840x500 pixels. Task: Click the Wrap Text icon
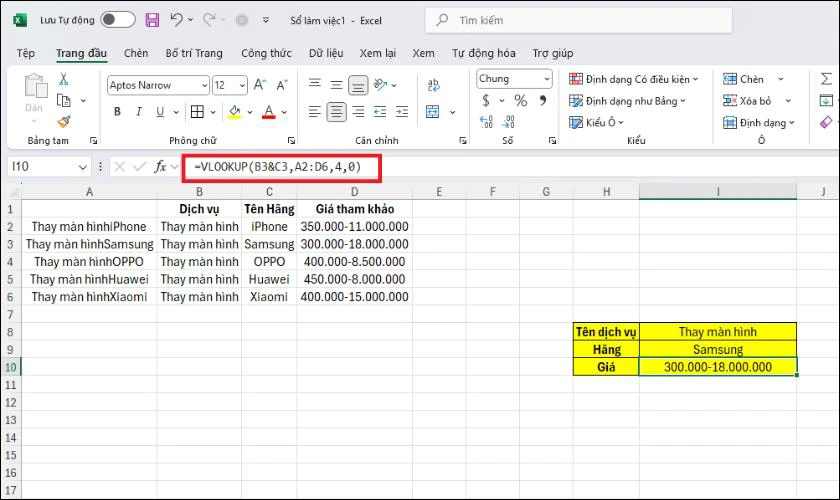click(433, 85)
